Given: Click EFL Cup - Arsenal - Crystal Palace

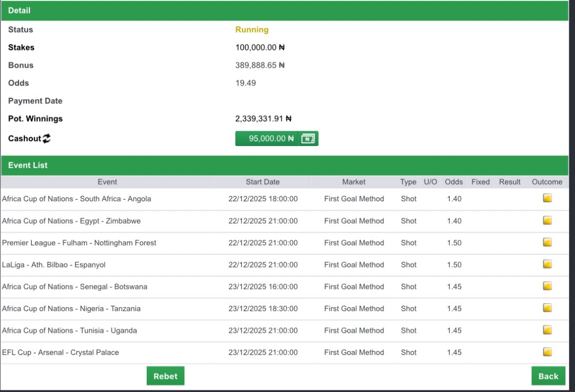Looking at the screenshot, I should [60, 353].
